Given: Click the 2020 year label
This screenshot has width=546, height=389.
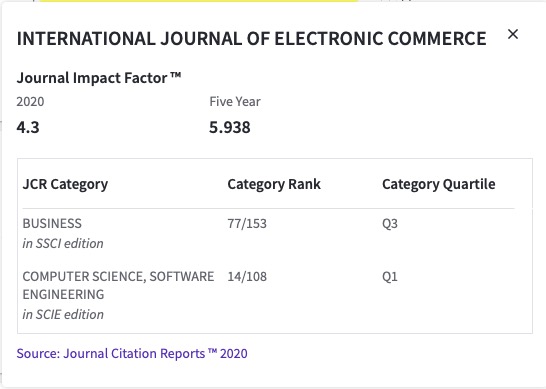Looking at the screenshot, I should pyautogui.click(x=30, y=102).
